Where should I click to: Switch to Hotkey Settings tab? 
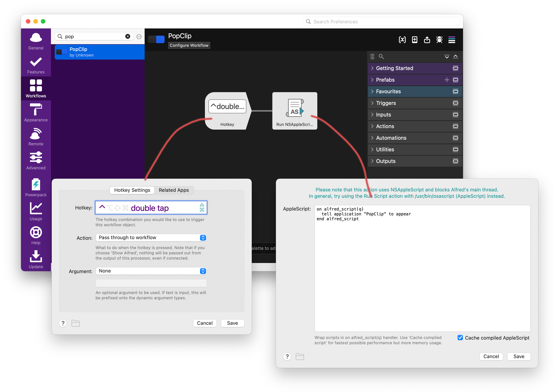click(132, 190)
